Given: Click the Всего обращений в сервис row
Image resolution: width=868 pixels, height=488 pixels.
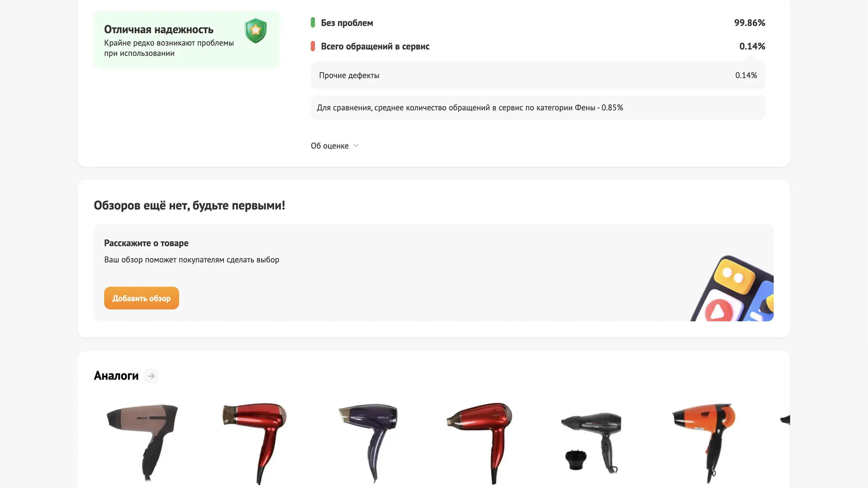Looking at the screenshot, I should tap(538, 46).
